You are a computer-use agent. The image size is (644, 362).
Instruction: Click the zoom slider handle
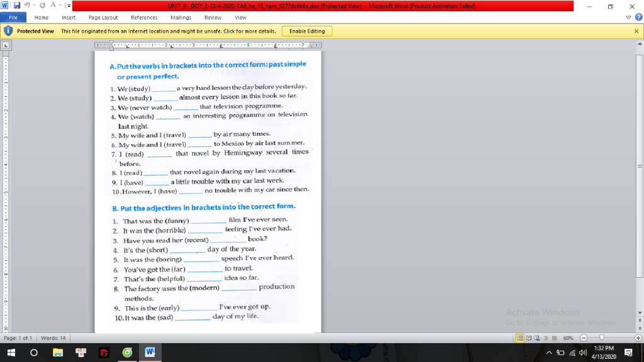602,337
